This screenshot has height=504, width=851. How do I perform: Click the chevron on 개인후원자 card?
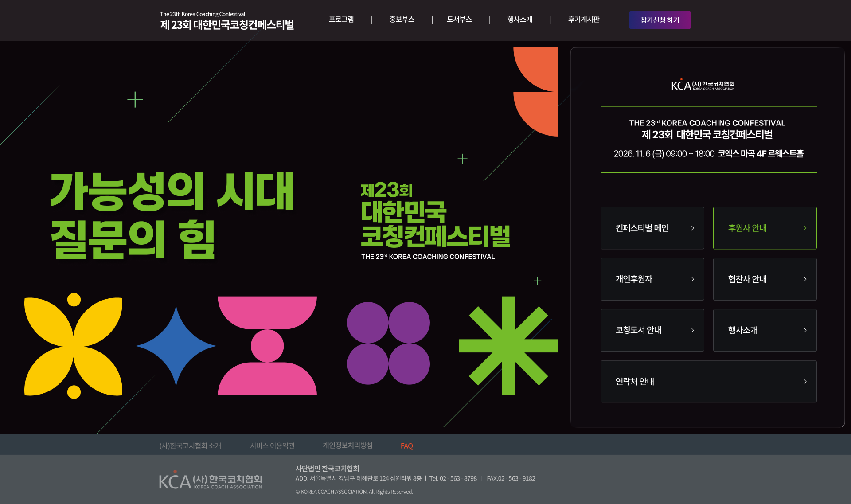(692, 279)
